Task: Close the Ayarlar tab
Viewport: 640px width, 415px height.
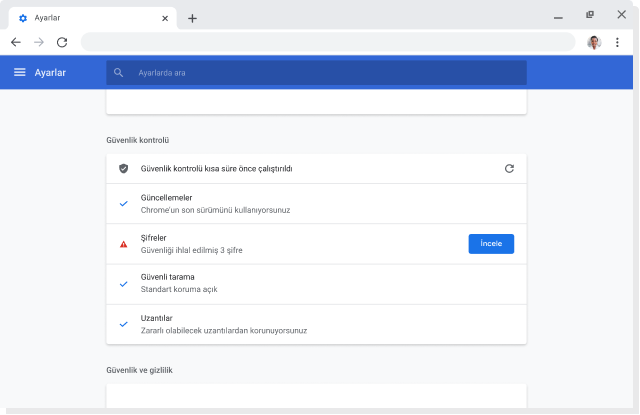Action: [x=165, y=18]
